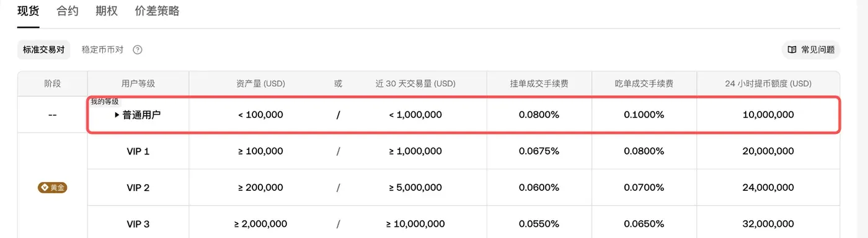Click the 资产量 (USD) column header
This screenshot has height=238, width=868.
(260, 84)
